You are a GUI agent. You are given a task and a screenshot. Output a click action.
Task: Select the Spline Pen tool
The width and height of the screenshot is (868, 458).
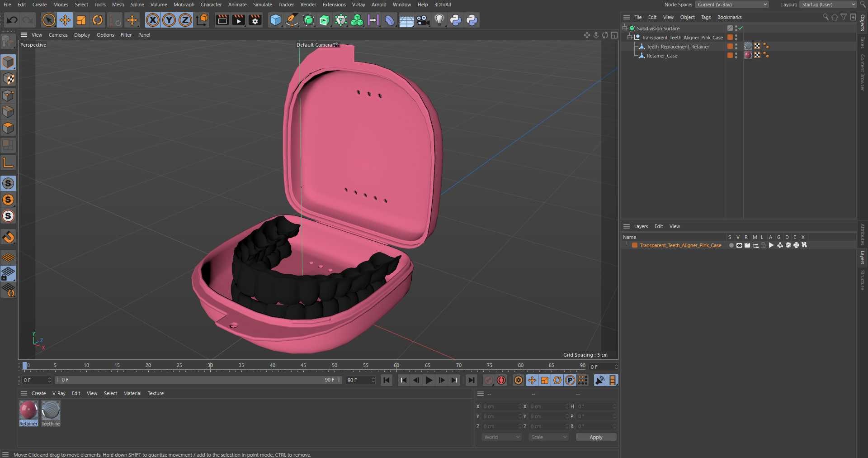(292, 20)
